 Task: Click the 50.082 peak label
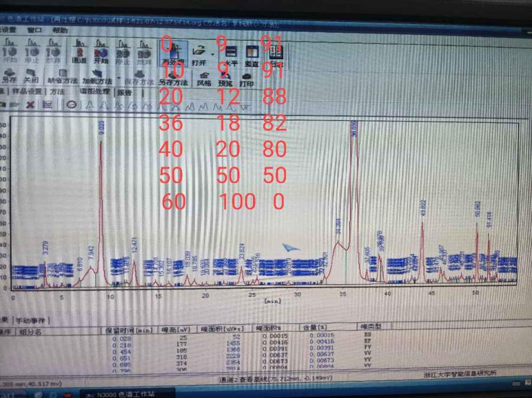(x=478, y=209)
